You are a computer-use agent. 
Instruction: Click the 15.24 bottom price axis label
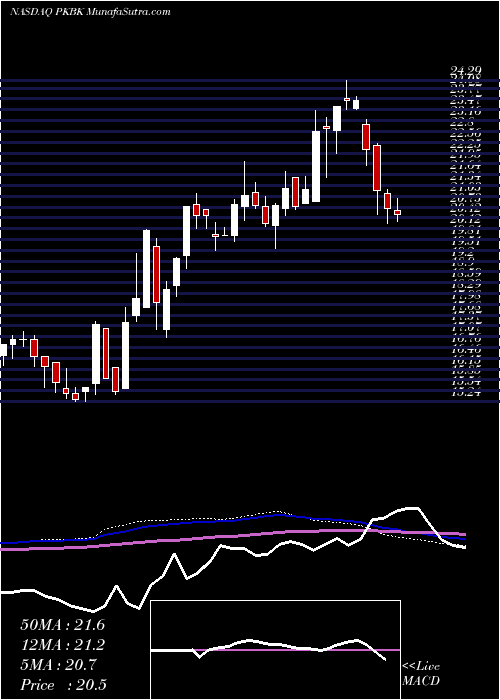465,393
